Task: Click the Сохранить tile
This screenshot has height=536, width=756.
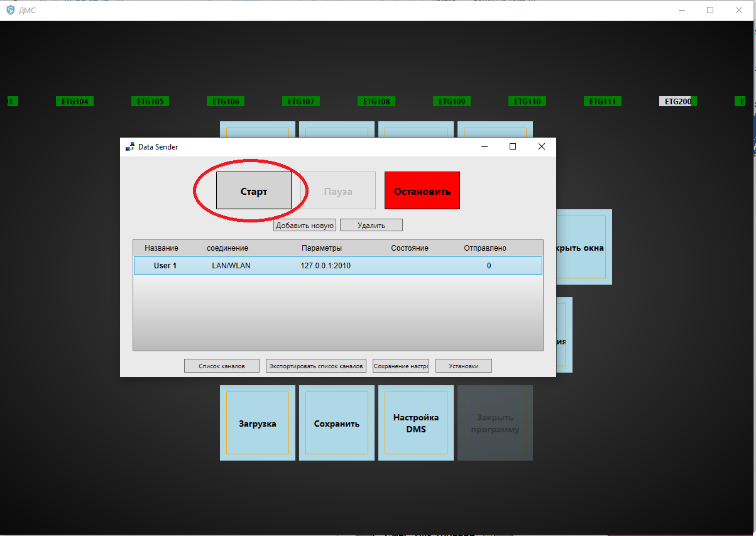Action: click(x=337, y=424)
